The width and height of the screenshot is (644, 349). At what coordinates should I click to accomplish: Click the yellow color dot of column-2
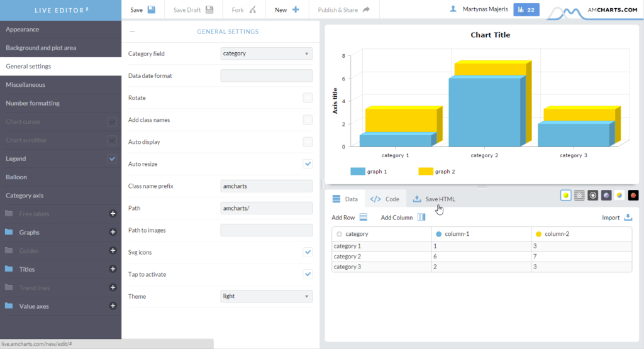click(x=538, y=234)
